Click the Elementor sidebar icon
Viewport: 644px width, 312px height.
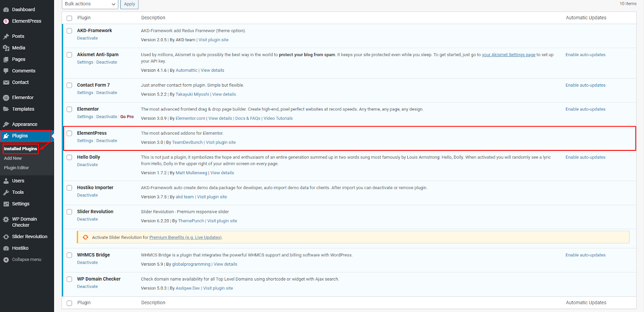tap(6, 98)
